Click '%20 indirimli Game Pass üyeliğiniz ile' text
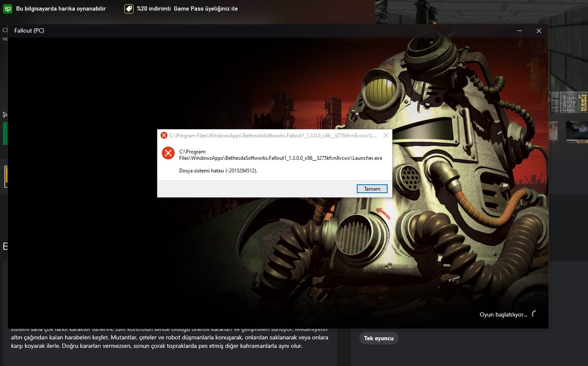The image size is (588, 366). point(187,8)
